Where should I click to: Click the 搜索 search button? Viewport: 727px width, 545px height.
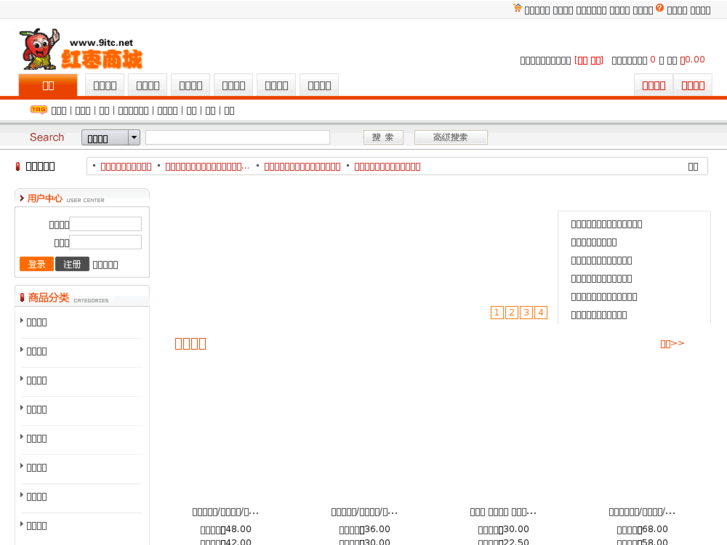point(383,137)
